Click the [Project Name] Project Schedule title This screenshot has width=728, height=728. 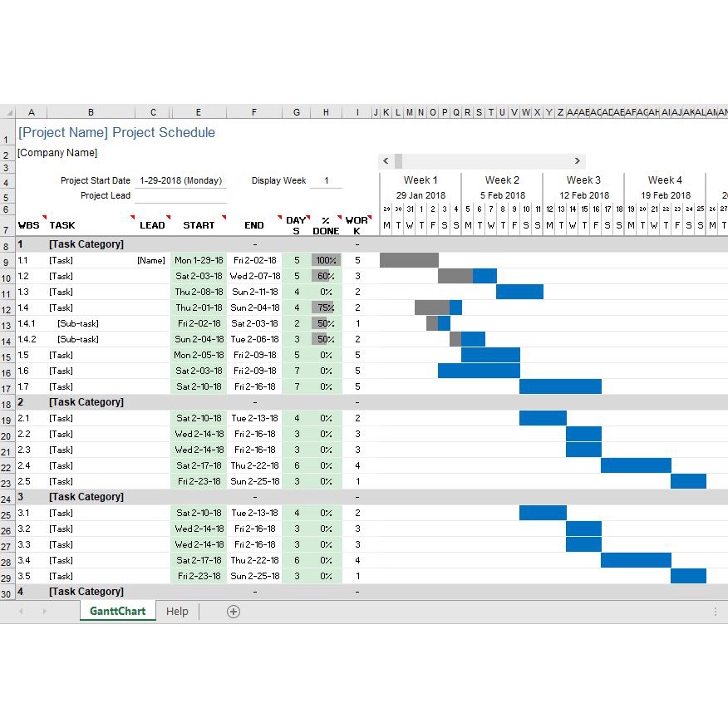tap(116, 132)
